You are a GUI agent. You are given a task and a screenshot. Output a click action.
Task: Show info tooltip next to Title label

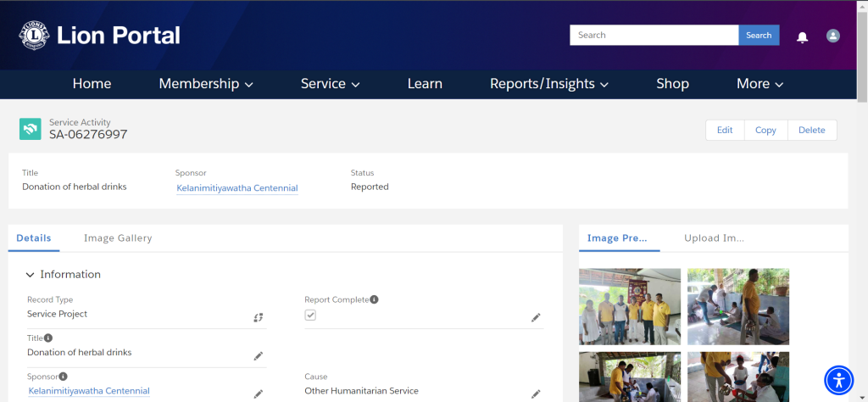click(x=48, y=338)
